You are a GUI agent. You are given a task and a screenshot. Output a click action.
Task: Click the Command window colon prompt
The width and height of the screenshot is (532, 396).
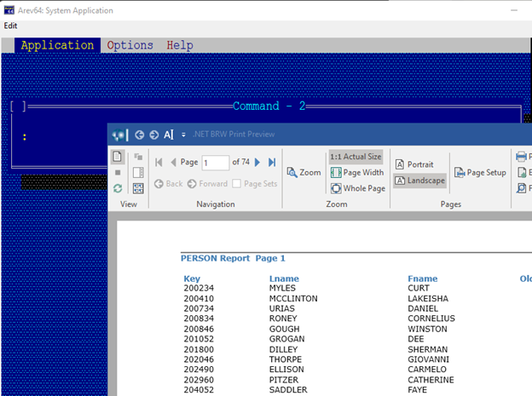(x=25, y=137)
